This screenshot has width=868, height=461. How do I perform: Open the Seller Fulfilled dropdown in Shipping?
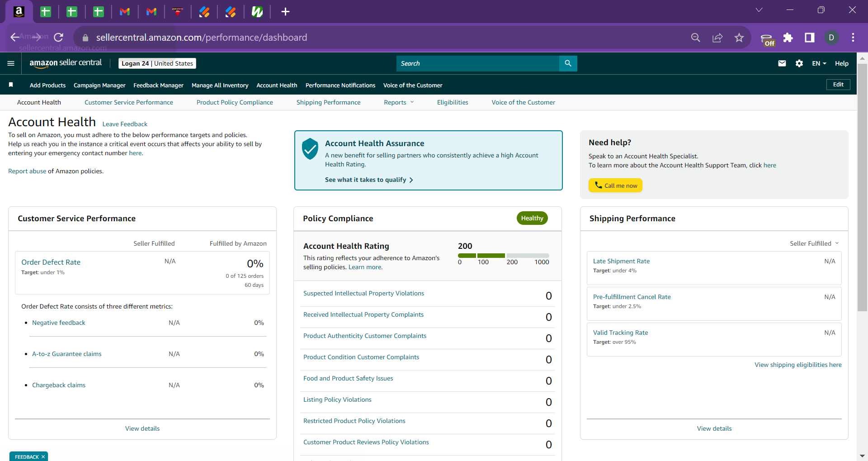pyautogui.click(x=814, y=243)
